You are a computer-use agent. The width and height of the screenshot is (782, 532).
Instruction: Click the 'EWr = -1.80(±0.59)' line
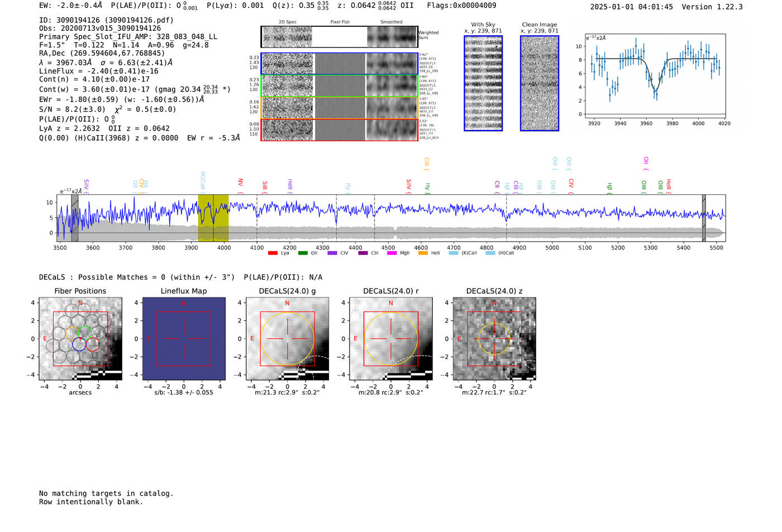tap(121, 99)
